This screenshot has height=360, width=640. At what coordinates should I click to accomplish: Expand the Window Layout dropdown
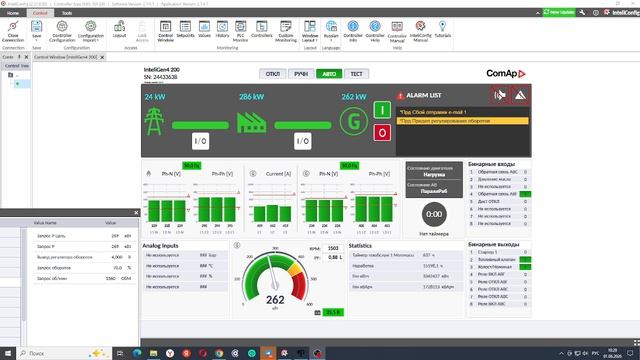tap(310, 40)
